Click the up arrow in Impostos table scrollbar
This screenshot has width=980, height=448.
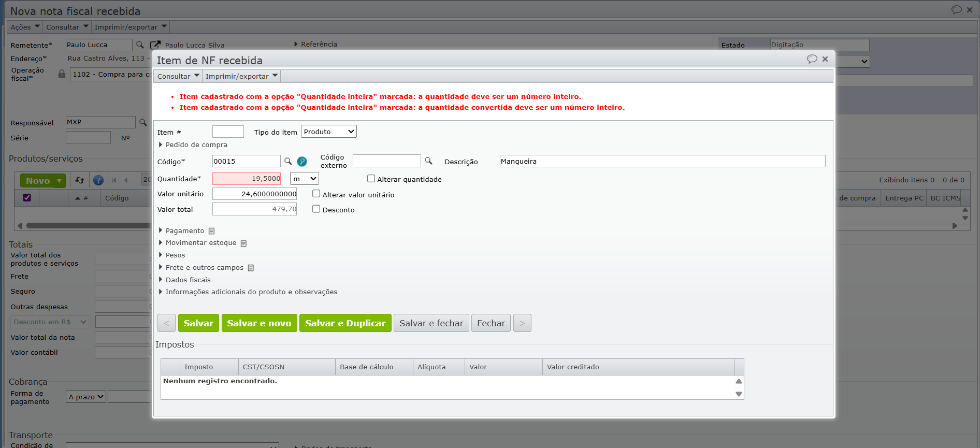coord(739,381)
